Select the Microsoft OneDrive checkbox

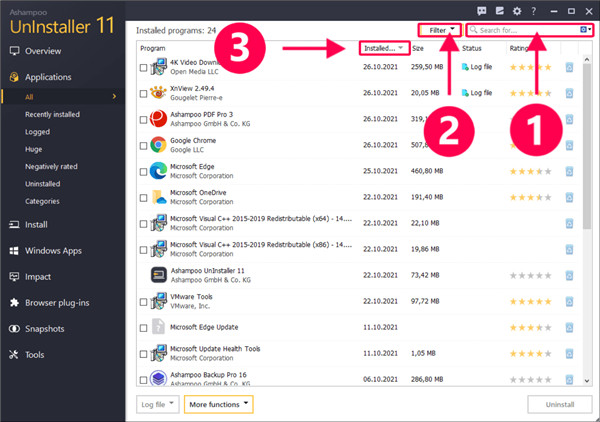(x=143, y=198)
